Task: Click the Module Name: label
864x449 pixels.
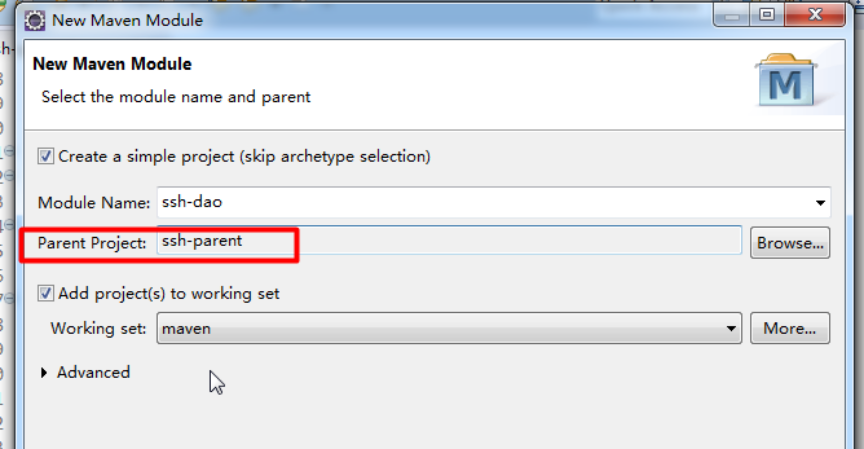Action: 94,203
